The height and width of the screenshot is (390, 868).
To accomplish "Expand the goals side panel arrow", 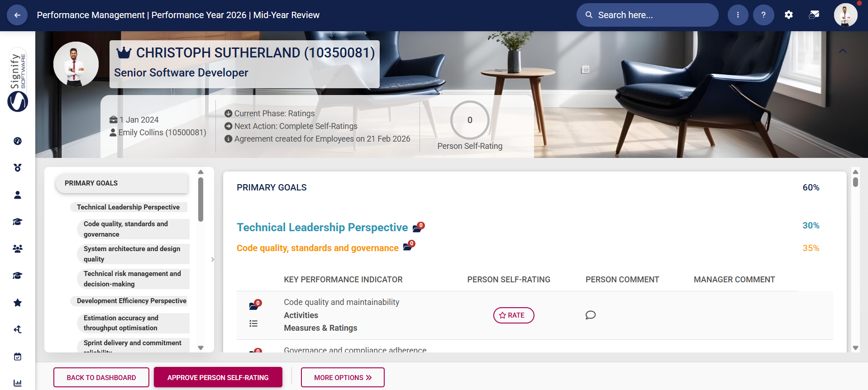I will pyautogui.click(x=213, y=260).
